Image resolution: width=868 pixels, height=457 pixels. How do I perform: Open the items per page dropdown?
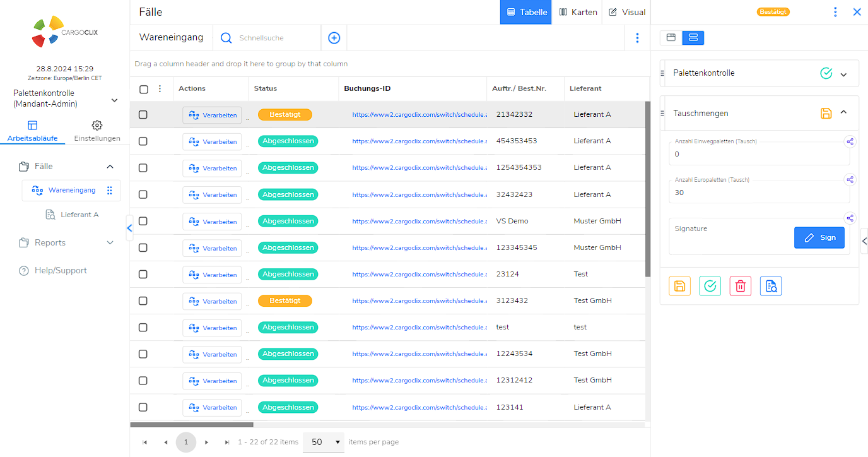[324, 442]
